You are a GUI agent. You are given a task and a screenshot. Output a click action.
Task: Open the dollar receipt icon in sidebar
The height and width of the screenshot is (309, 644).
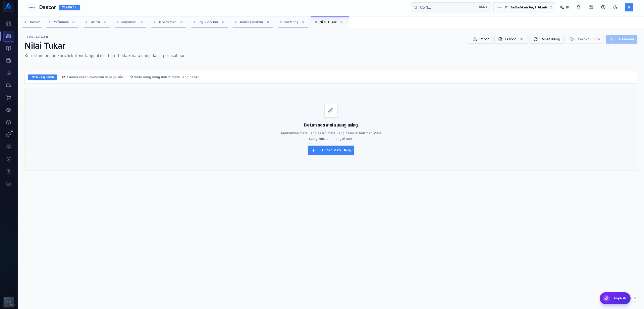[9, 171]
